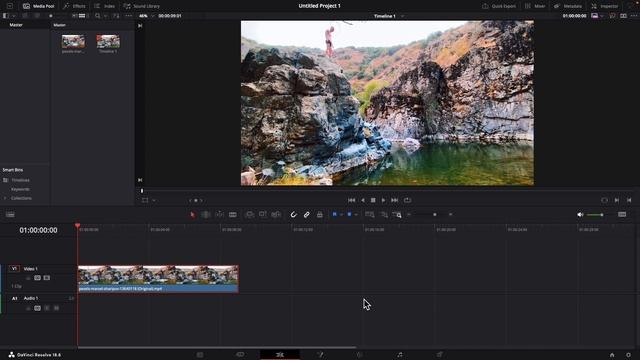Click the viewer Match Frame icon
This screenshot has width=640, height=360.
coord(604,200)
